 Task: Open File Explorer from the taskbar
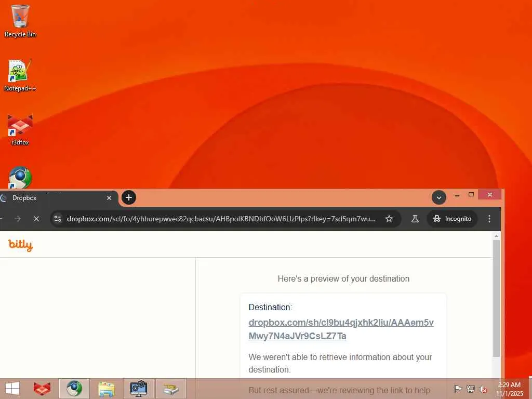(106, 389)
